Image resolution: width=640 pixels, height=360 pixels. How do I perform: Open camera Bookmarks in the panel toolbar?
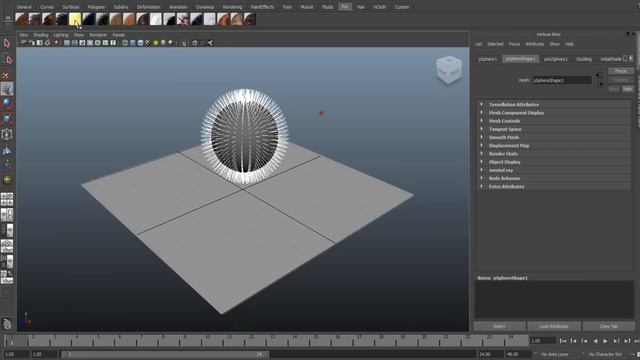pyautogui.click(x=39, y=42)
